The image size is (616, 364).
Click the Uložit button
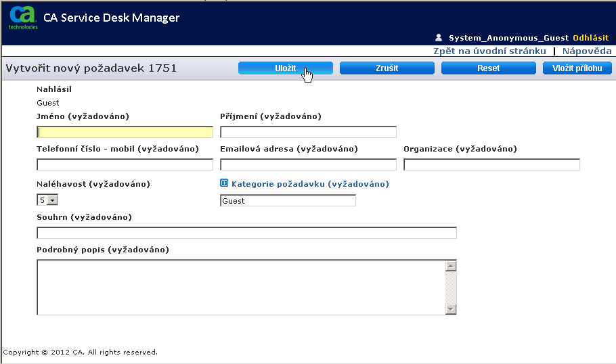[x=285, y=68]
